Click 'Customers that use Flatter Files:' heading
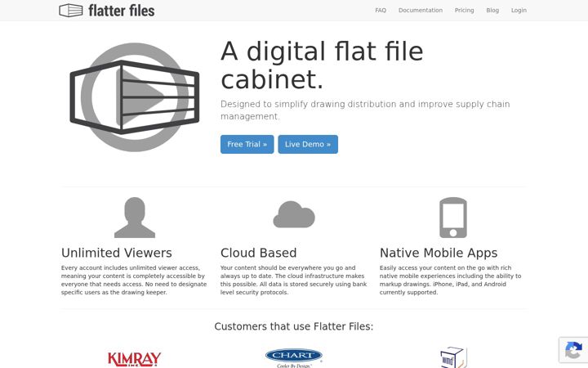The image size is (588, 368). 294,326
